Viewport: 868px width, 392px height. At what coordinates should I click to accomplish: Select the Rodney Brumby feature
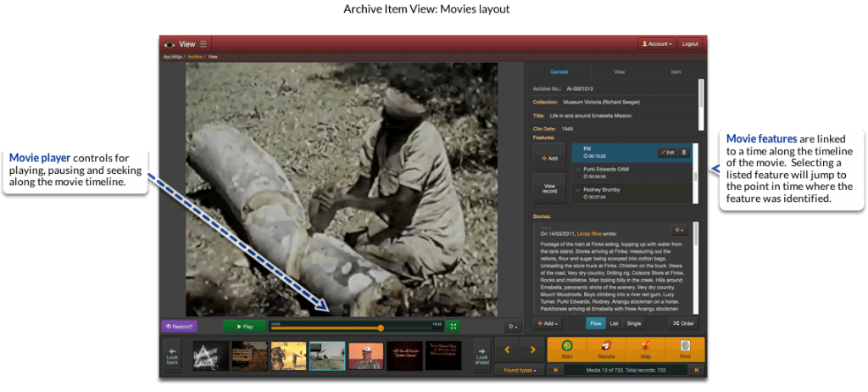pyautogui.click(x=632, y=193)
